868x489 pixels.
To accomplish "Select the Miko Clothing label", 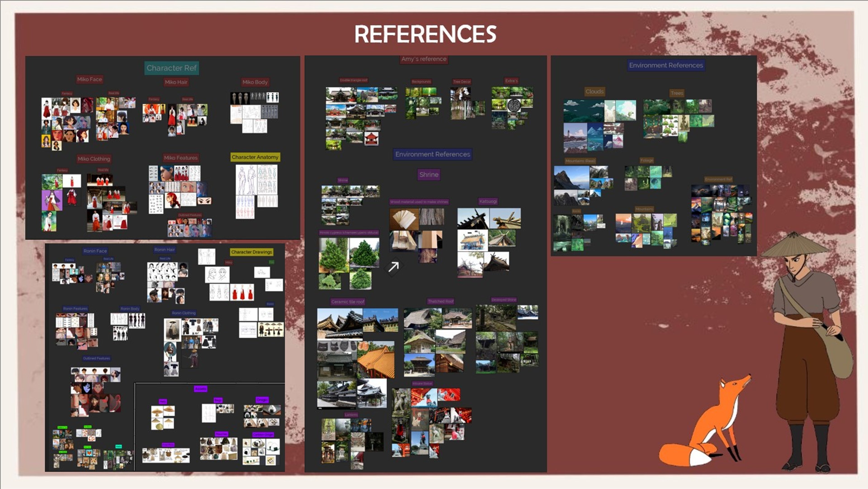I will pyautogui.click(x=94, y=159).
